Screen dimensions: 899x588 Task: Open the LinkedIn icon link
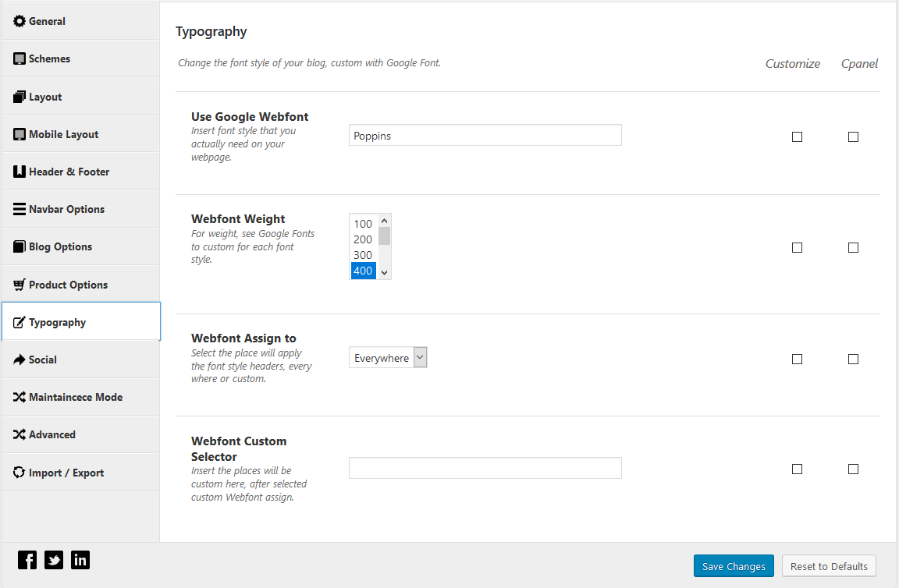[80, 560]
